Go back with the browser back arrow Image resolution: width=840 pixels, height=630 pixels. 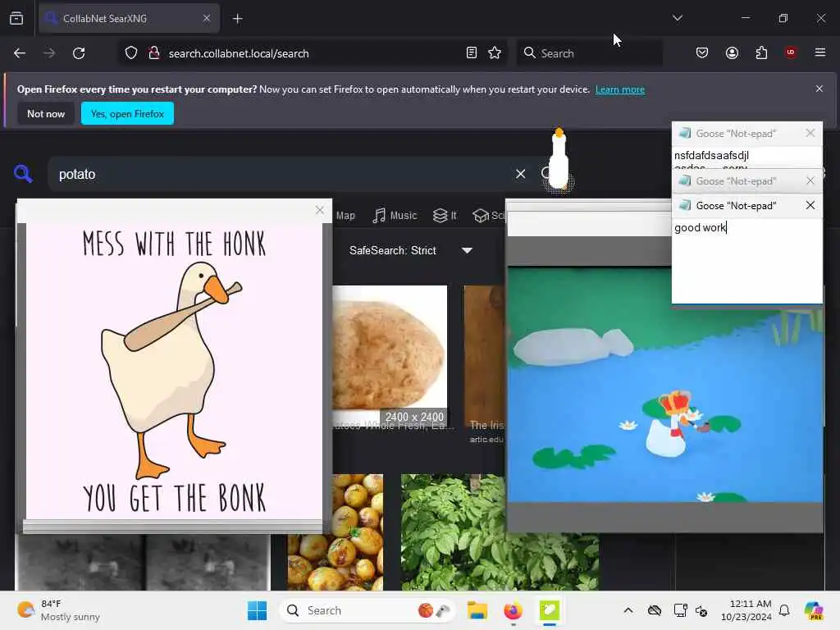(x=20, y=53)
